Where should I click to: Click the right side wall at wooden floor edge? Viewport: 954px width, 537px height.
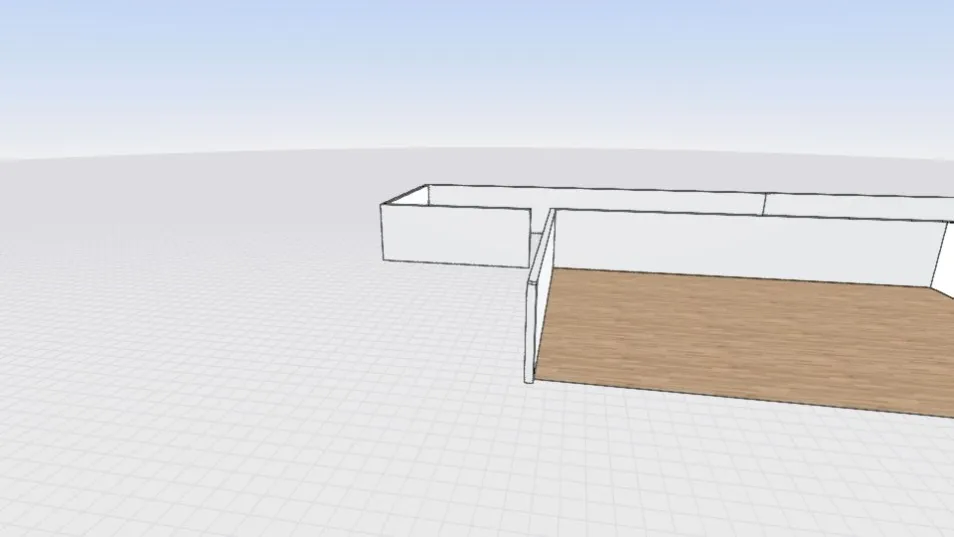943,255
